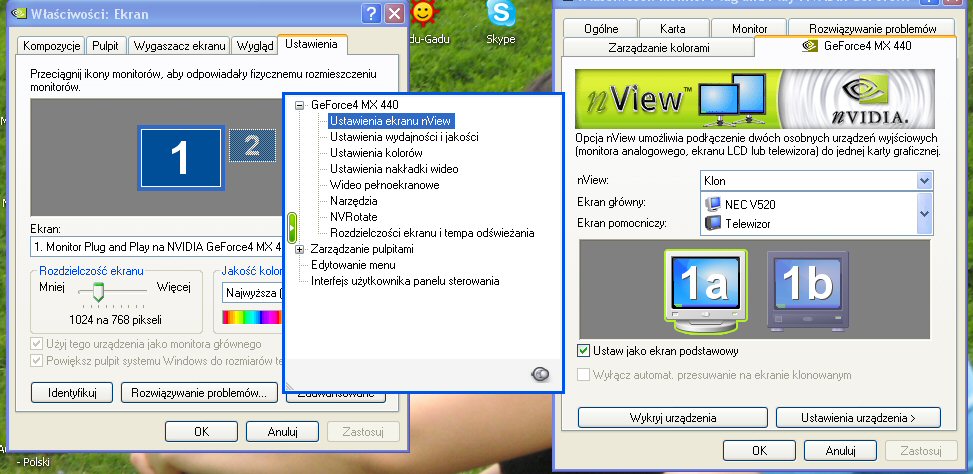Open Skype desktop shortcut

501,22
